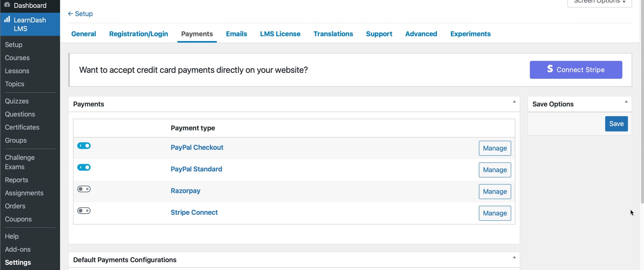Click the Connect Stripe button
Viewport: 644px width, 270px height.
tap(576, 70)
